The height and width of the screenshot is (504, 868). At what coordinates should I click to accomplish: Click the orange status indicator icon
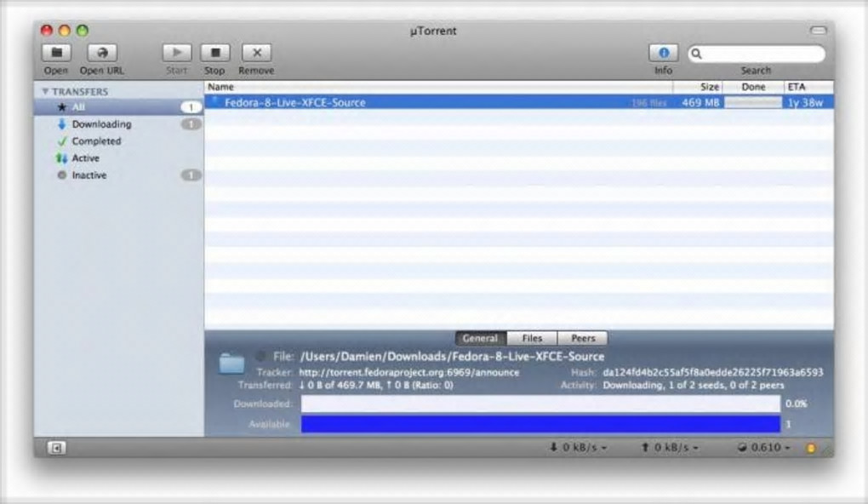point(811,448)
